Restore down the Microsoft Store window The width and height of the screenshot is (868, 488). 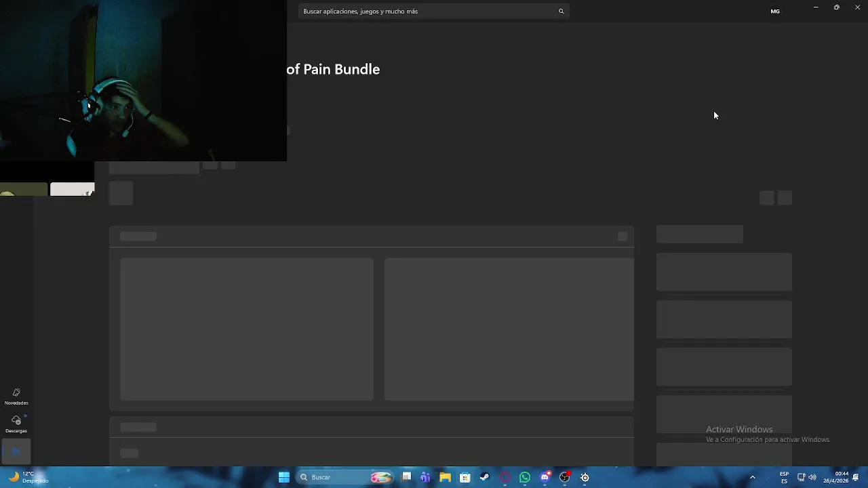pyautogui.click(x=836, y=7)
